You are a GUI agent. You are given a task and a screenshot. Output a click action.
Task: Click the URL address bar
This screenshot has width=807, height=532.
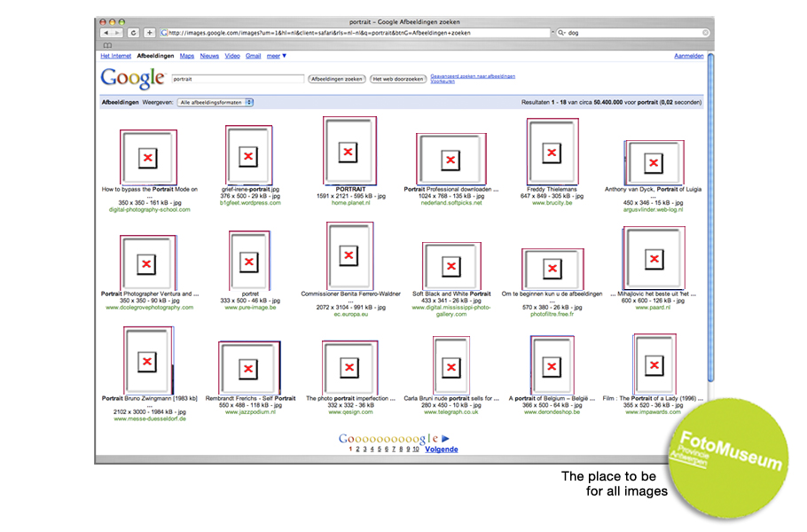pyautogui.click(x=355, y=33)
